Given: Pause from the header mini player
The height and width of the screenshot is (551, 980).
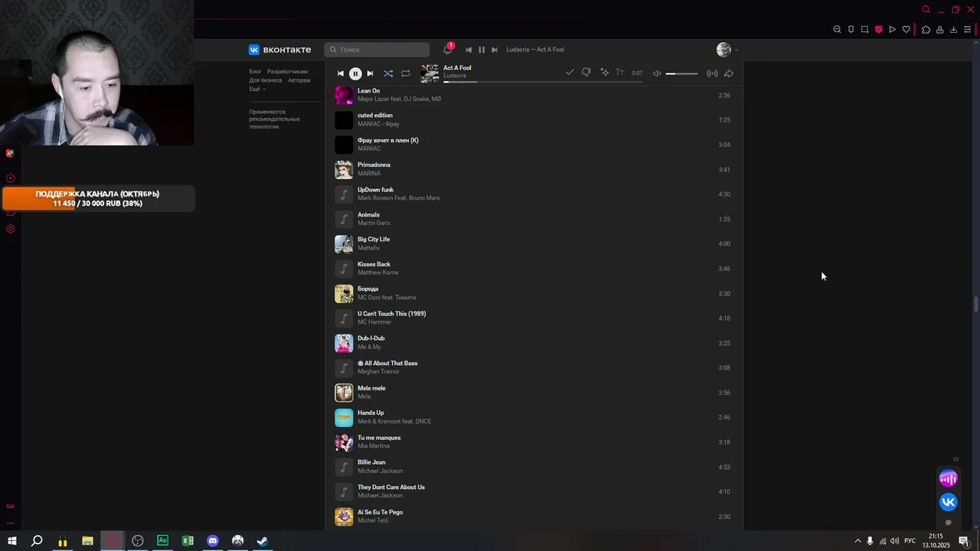Looking at the screenshot, I should pos(482,50).
